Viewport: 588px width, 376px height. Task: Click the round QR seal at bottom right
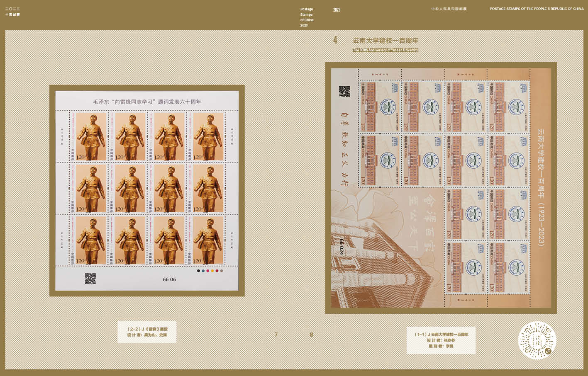coord(537,341)
